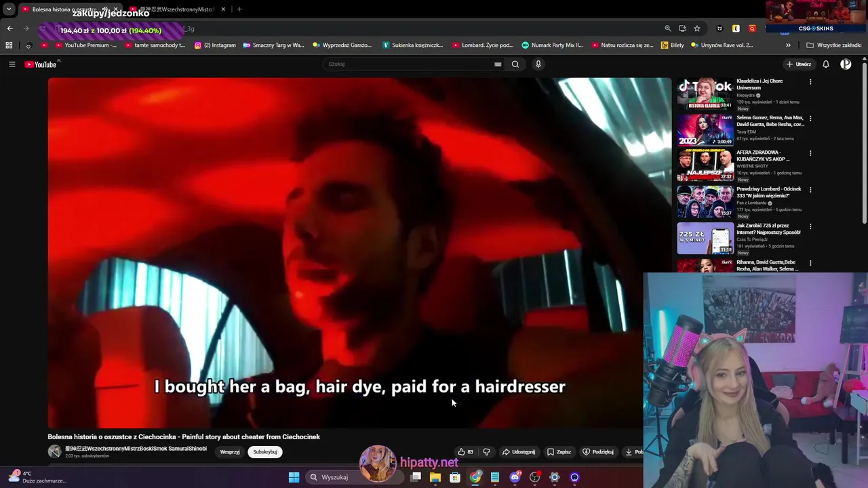The image size is (868, 488).
Task: Click the zoom magnifier icon in address bar
Action: click(668, 28)
